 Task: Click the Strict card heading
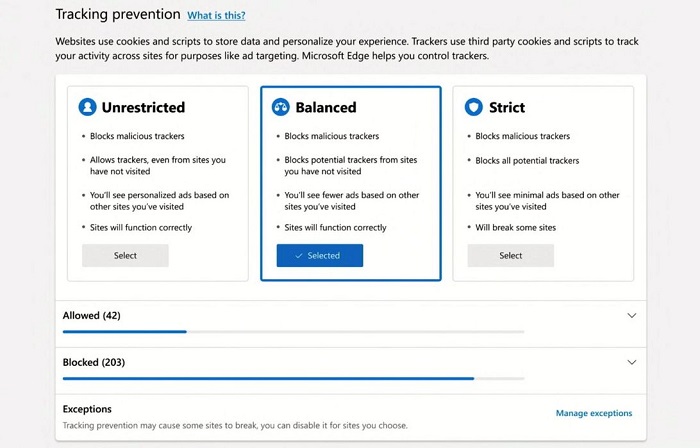(x=507, y=107)
